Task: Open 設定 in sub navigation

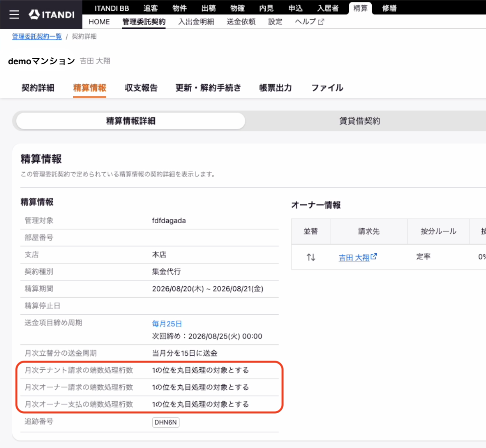Action: [275, 22]
